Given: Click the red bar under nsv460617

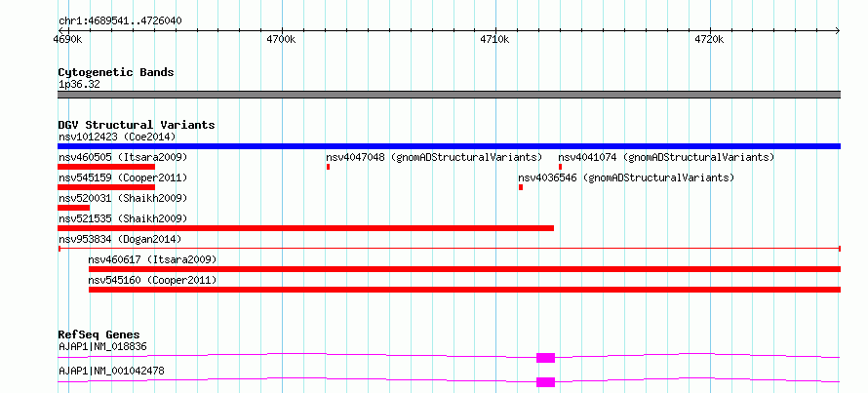Looking at the screenshot, I should [x=464, y=269].
